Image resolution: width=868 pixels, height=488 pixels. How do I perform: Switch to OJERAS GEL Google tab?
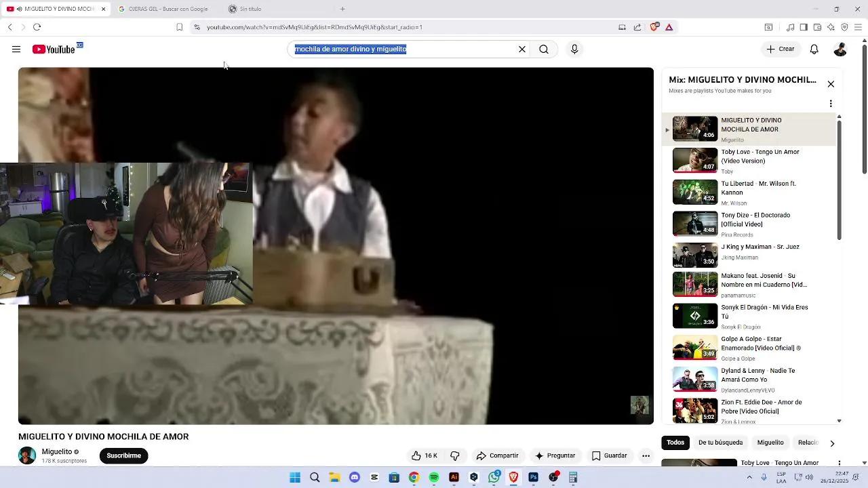point(167,9)
